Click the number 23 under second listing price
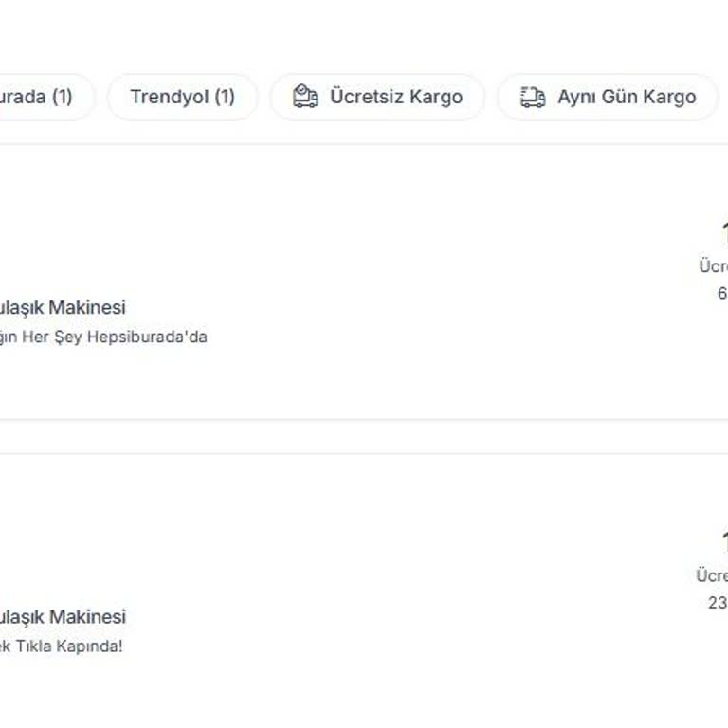This screenshot has width=728, height=728. pyautogui.click(x=718, y=603)
